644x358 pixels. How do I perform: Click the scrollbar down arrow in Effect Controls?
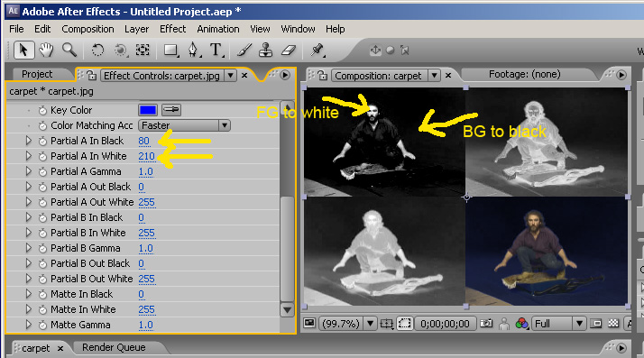click(287, 310)
